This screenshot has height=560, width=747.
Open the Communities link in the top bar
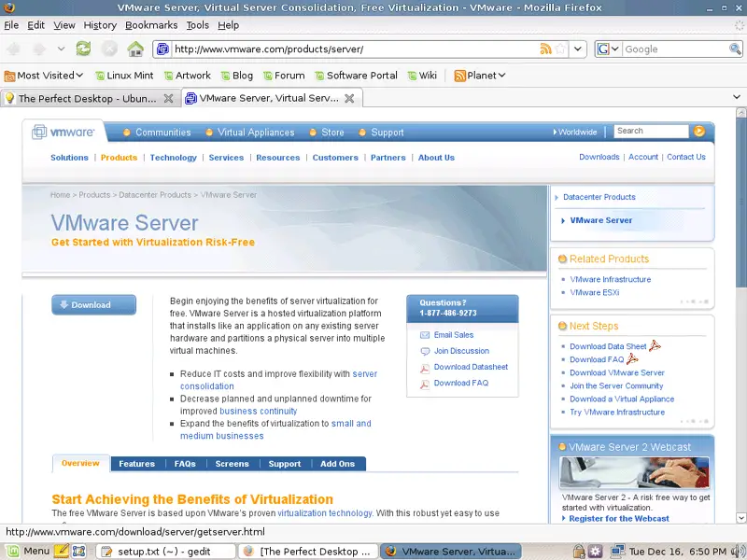pos(162,133)
